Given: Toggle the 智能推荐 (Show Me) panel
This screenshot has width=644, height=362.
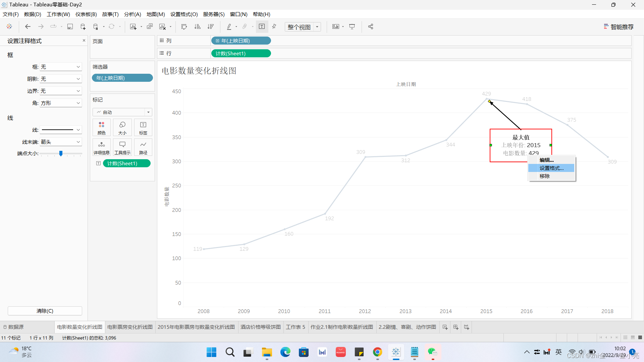Looking at the screenshot, I should (619, 27).
